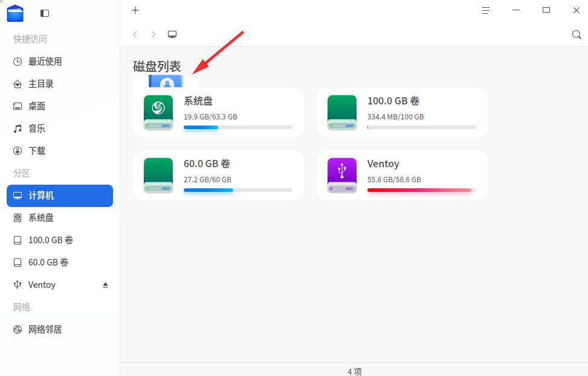Select 最近使用 in sidebar
The height and width of the screenshot is (376, 588).
click(60, 62)
